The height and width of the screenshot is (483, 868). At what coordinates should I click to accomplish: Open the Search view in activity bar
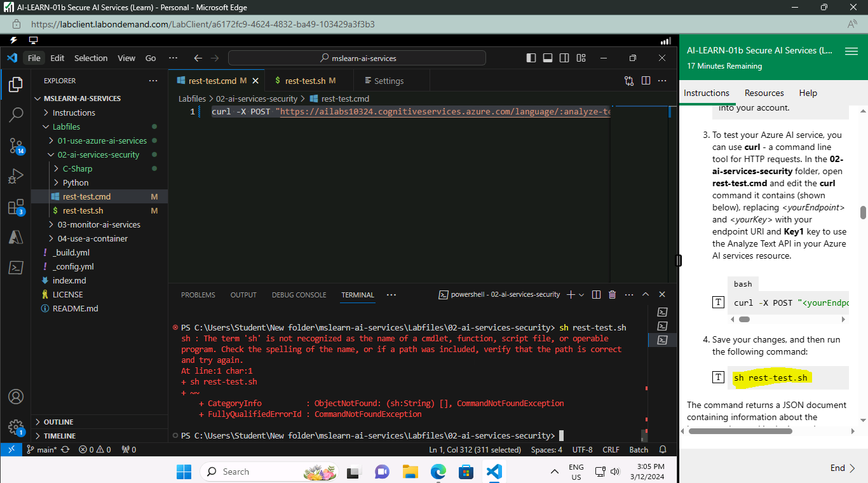click(16, 114)
